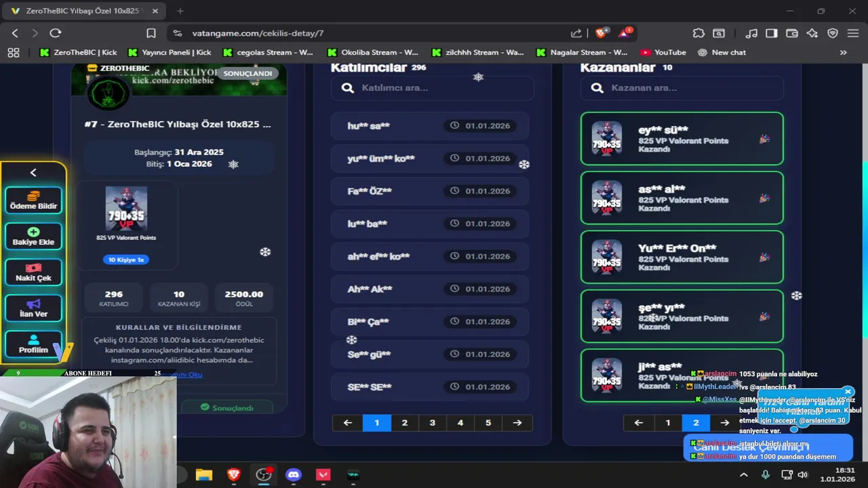Open the Brave Wallet icon
This screenshot has height=488, width=868.
791,33
